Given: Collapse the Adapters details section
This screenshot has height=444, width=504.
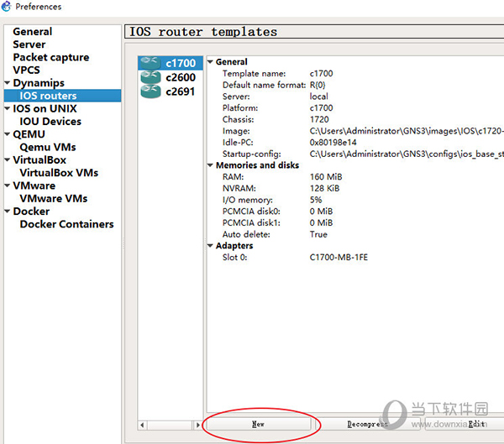Looking at the screenshot, I should pyautogui.click(x=210, y=246).
